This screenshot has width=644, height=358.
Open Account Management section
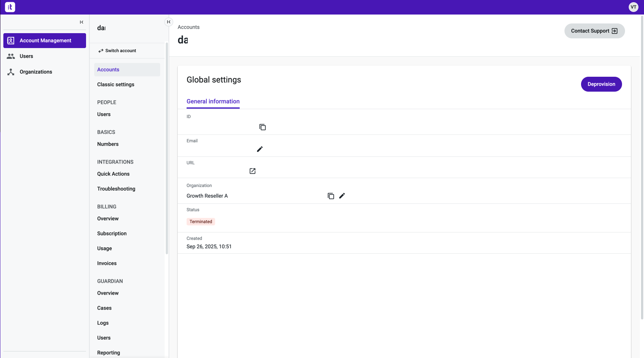[x=45, y=41]
